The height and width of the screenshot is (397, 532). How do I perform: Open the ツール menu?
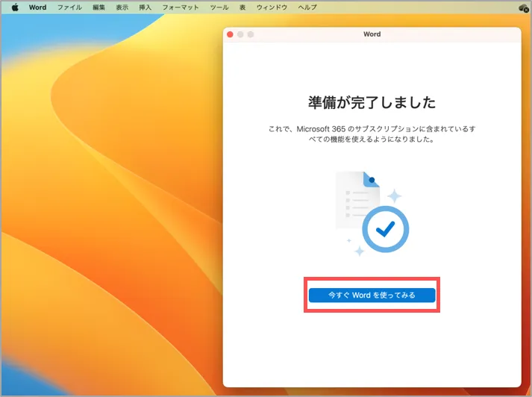[x=219, y=7]
